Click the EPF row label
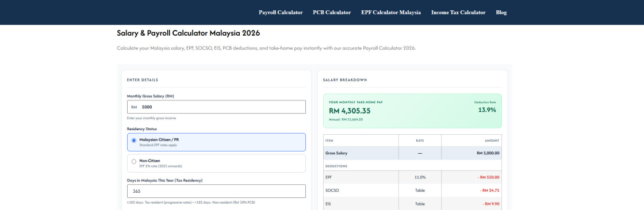 [328, 177]
